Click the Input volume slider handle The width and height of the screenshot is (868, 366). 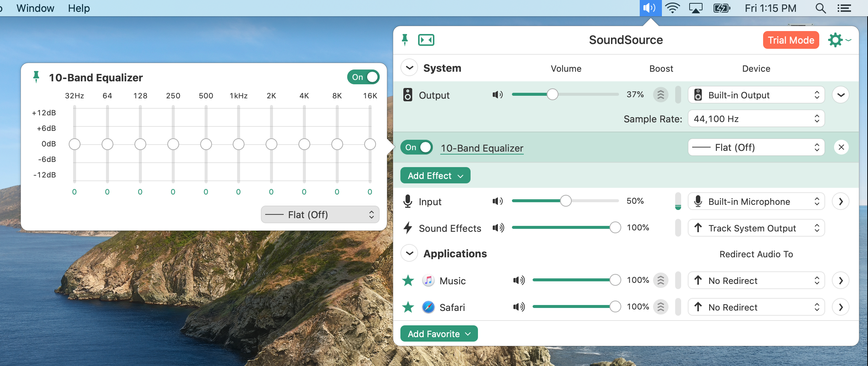point(565,201)
